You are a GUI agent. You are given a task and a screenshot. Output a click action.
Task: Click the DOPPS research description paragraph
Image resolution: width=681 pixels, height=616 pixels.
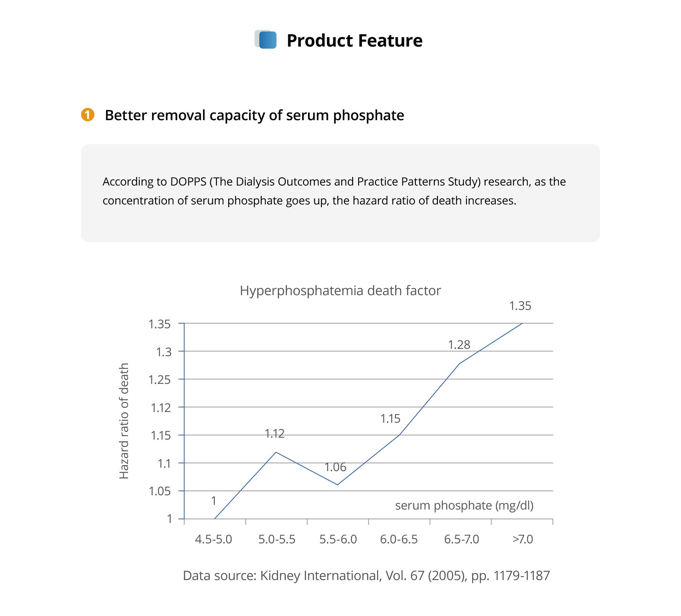[334, 191]
